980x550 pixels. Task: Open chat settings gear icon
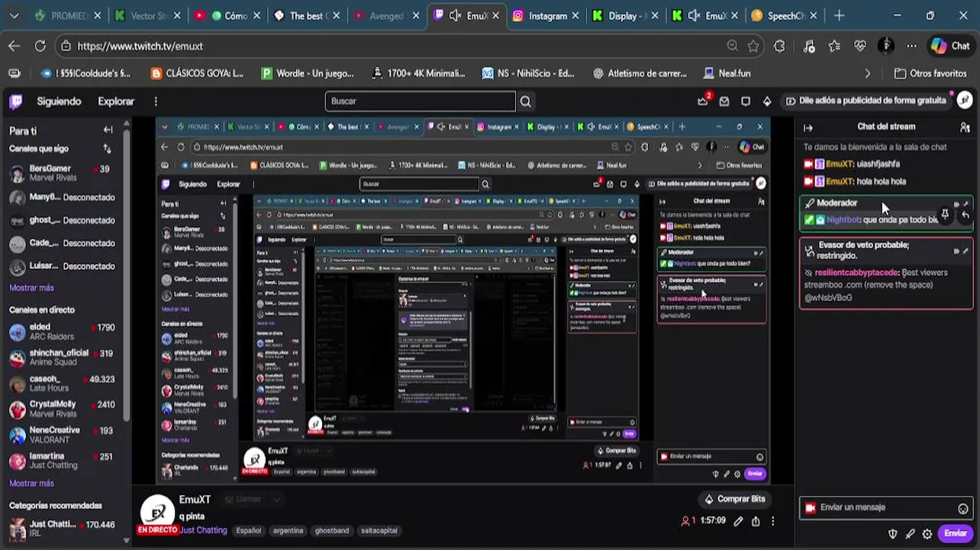(x=927, y=534)
